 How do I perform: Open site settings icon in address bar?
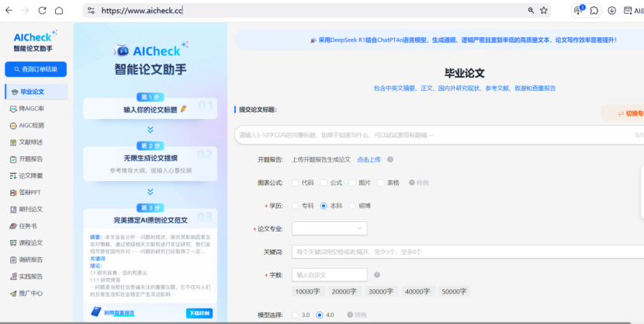[91, 11]
